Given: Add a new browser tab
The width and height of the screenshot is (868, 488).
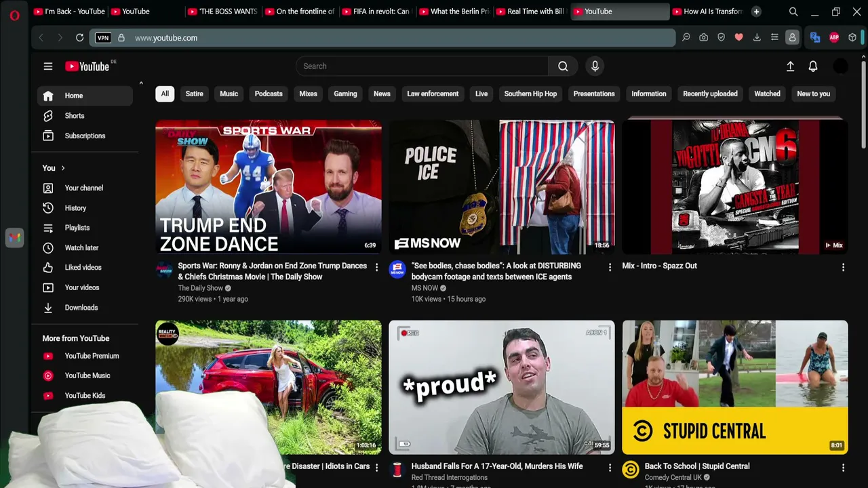Looking at the screenshot, I should [x=756, y=12].
